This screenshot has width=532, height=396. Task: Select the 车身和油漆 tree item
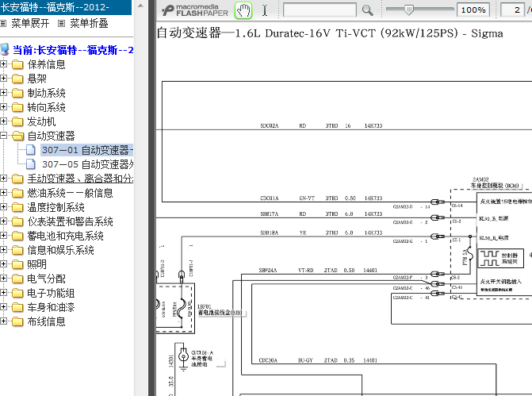[x=52, y=307]
